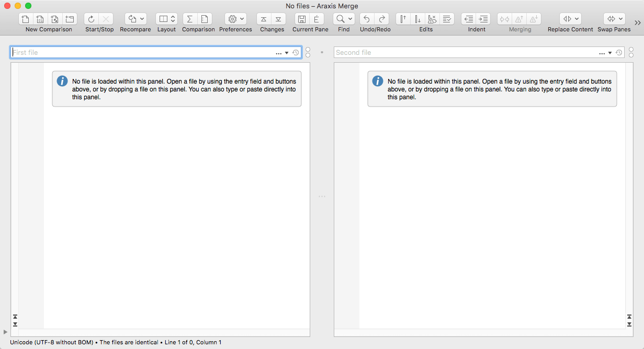The image size is (644, 349).
Task: Open the Find magnifier dropdown
Action: tap(344, 19)
